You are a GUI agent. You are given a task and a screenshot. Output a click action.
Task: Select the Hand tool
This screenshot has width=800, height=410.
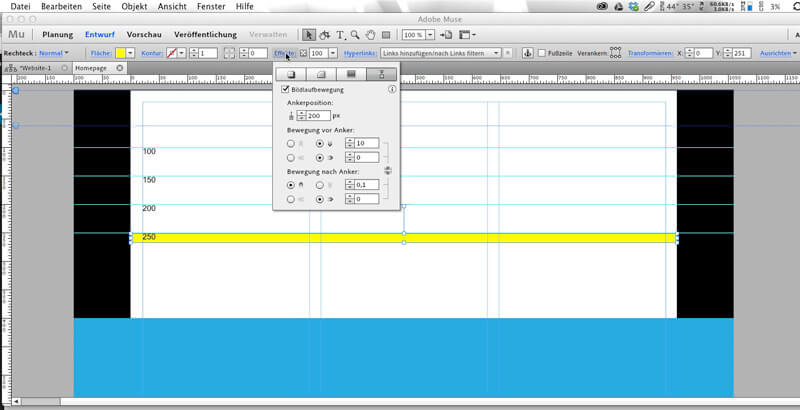point(370,35)
